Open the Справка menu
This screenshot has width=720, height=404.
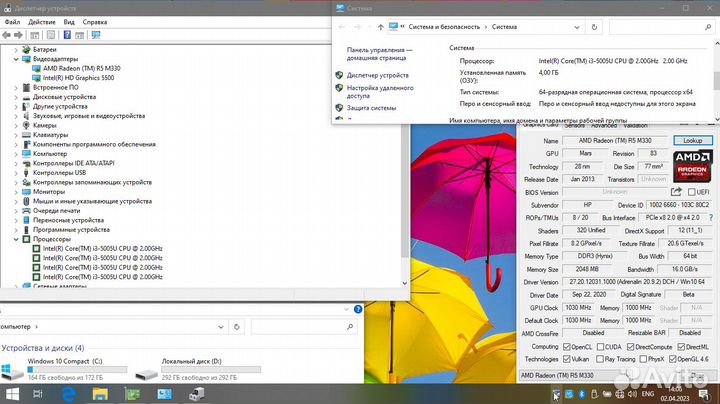pyautogui.click(x=95, y=22)
